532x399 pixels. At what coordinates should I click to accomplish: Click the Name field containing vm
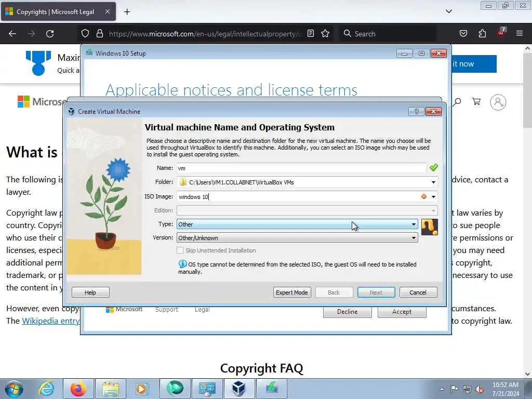tap(301, 168)
